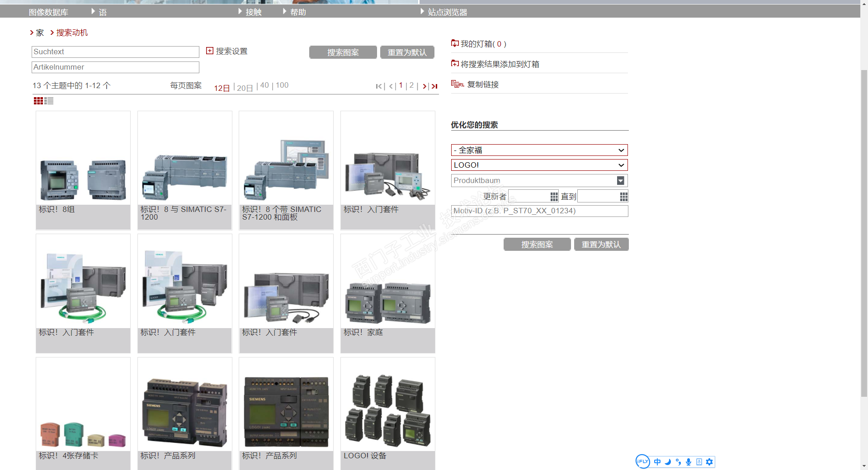Click the Motiv-ID input field
The height and width of the screenshot is (470, 868).
tap(539, 211)
